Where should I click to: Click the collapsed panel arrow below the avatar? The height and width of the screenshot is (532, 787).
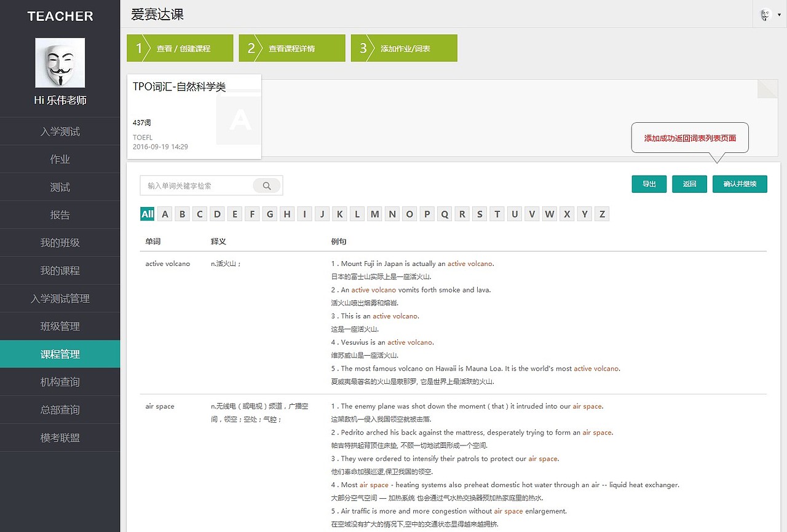click(767, 89)
